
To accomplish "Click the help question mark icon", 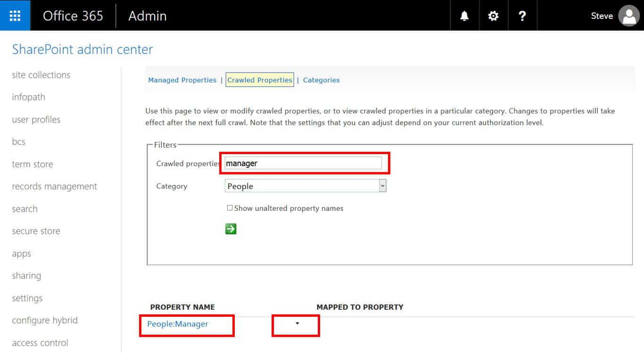I will pyautogui.click(x=522, y=16).
